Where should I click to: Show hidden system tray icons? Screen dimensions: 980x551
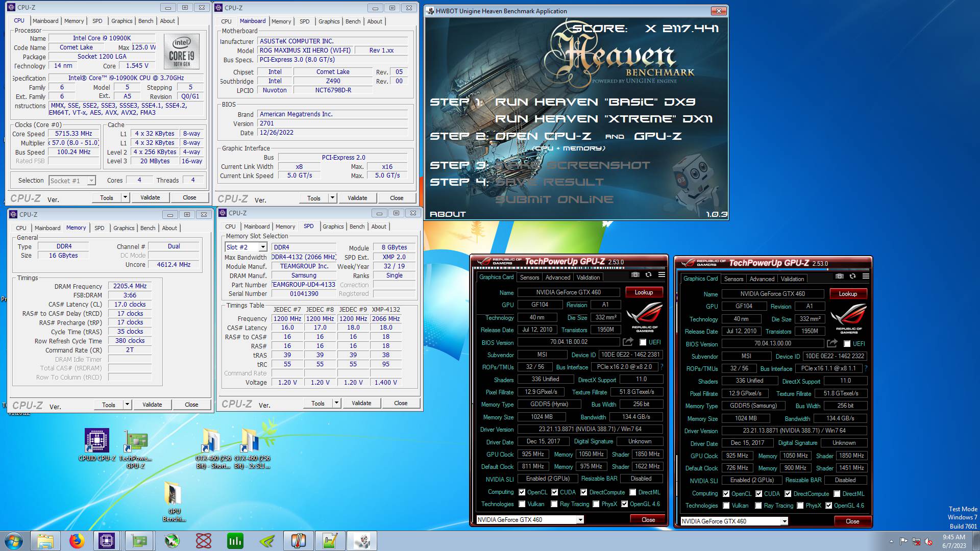pyautogui.click(x=892, y=541)
